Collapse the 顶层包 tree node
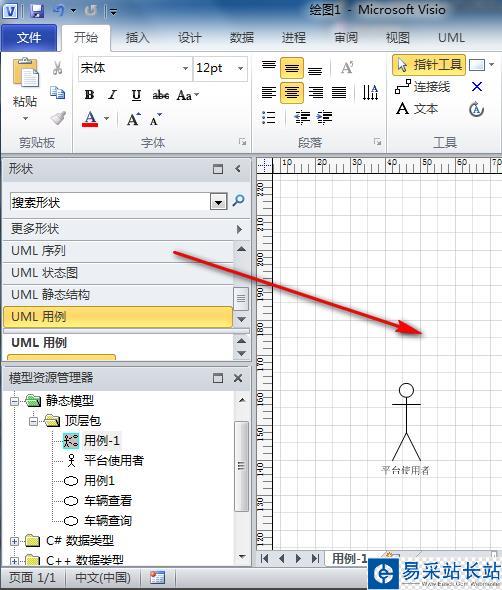Image resolution: width=502 pixels, height=590 pixels. click(x=33, y=421)
